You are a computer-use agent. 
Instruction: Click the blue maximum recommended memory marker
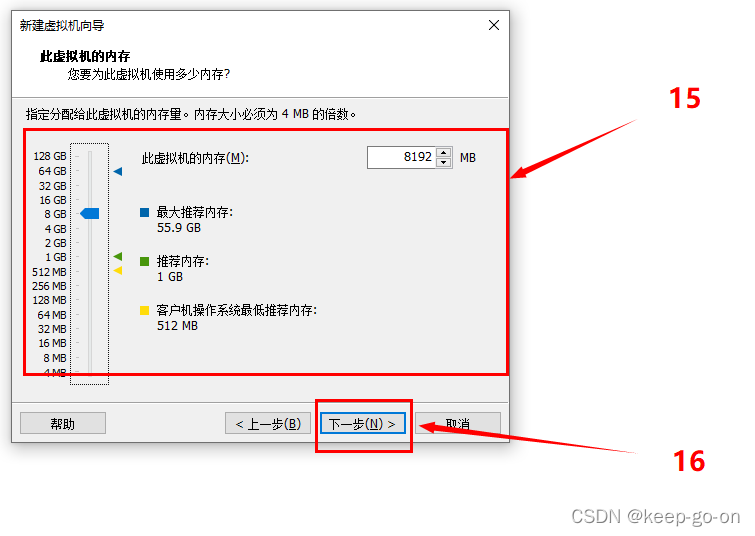pyautogui.click(x=118, y=171)
